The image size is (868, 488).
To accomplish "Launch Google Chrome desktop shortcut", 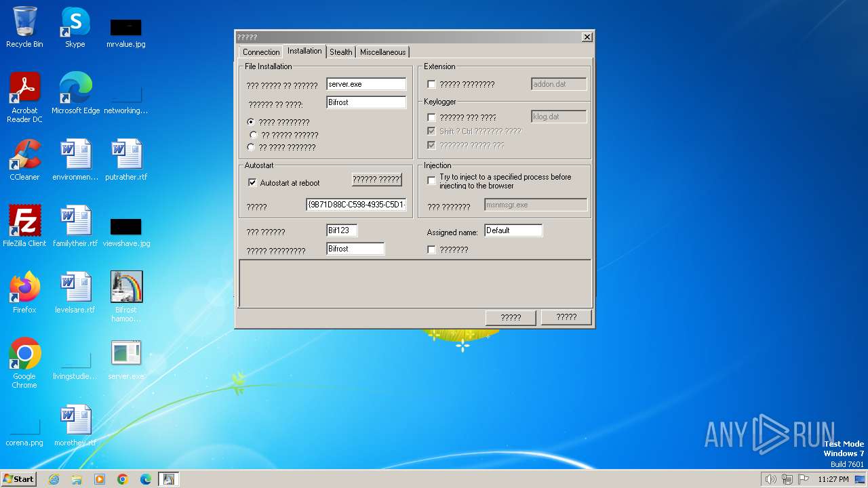I will pyautogui.click(x=24, y=363).
